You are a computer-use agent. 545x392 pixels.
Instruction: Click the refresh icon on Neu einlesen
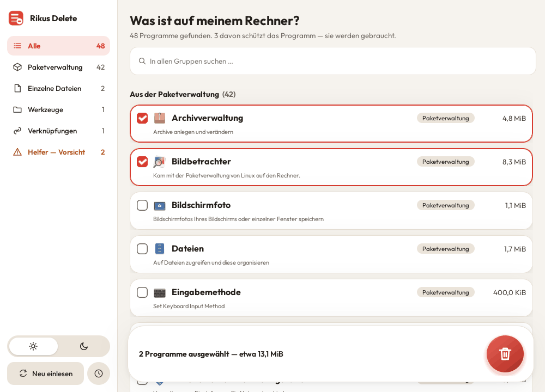click(x=23, y=373)
